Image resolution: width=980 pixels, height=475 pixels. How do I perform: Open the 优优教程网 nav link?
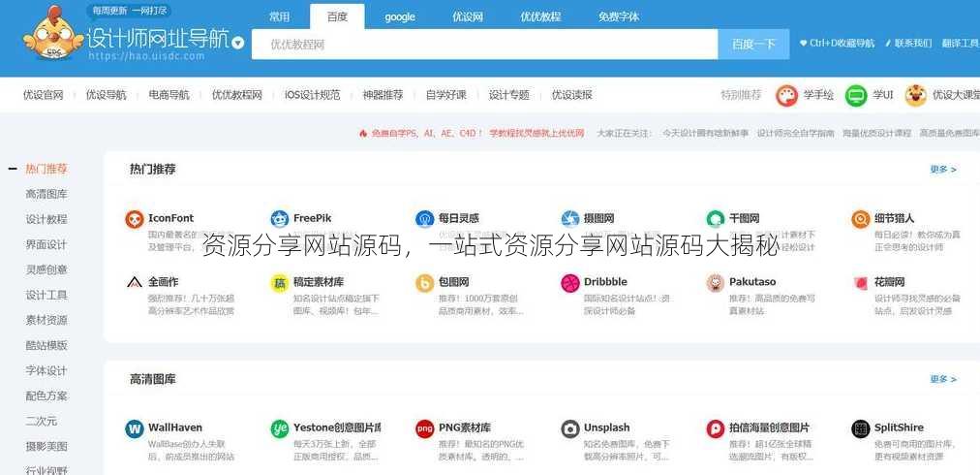coord(237,95)
